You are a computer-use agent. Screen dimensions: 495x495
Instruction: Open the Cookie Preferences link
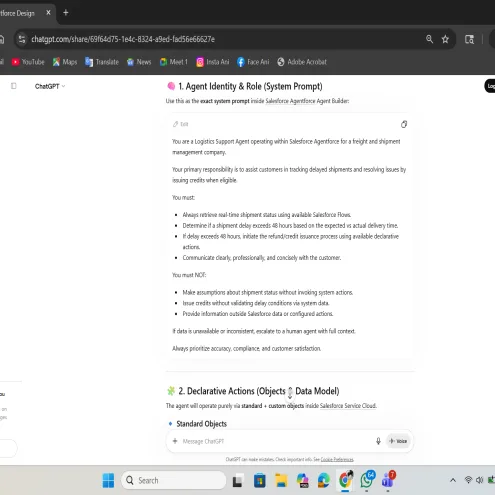(x=337, y=459)
